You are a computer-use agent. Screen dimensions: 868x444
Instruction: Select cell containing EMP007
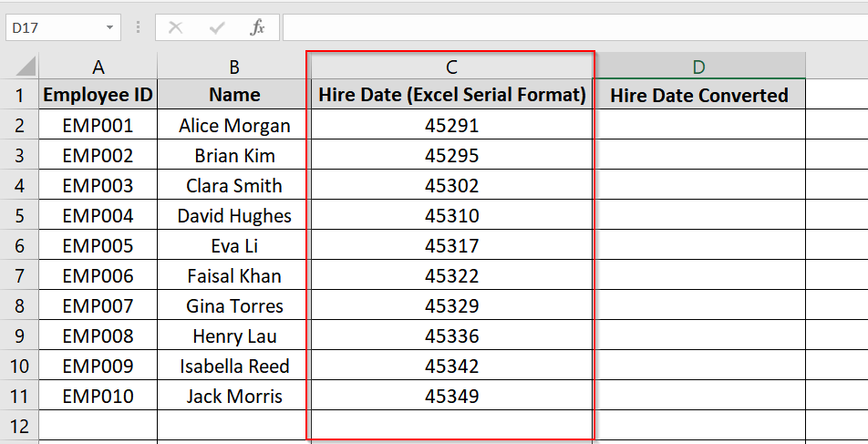[98, 305]
